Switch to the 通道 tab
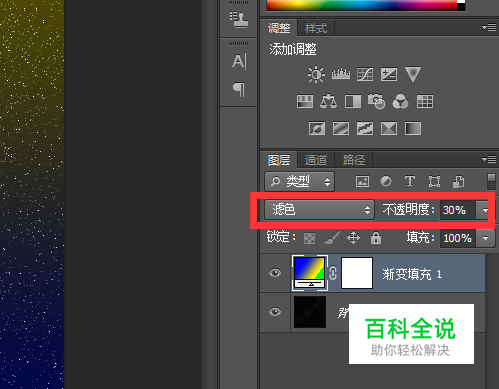Viewport: 499px width, 389px height. pos(316,160)
